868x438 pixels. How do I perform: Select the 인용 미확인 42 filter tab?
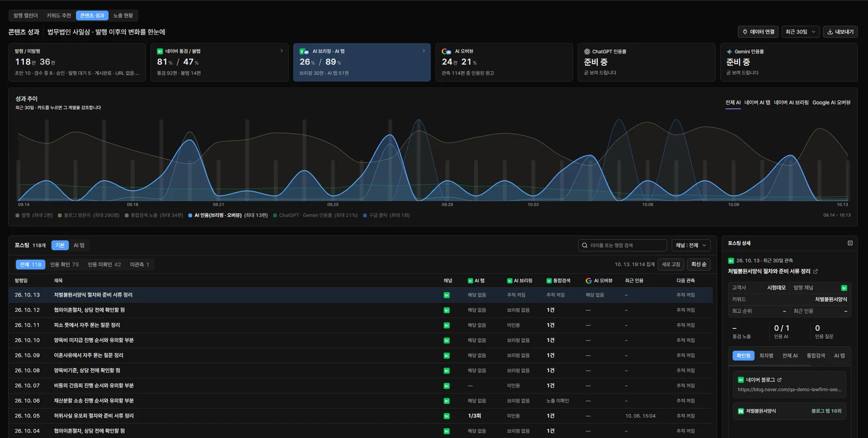tap(104, 265)
